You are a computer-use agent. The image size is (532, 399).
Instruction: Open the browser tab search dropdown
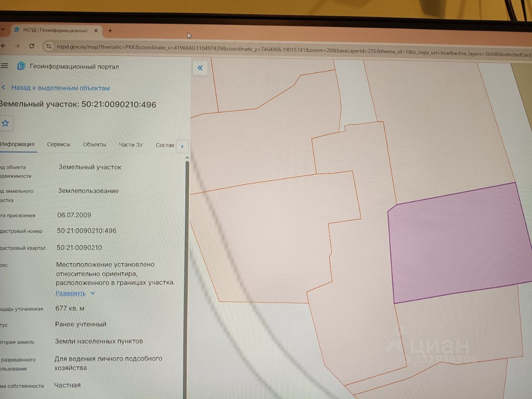pos(3,30)
